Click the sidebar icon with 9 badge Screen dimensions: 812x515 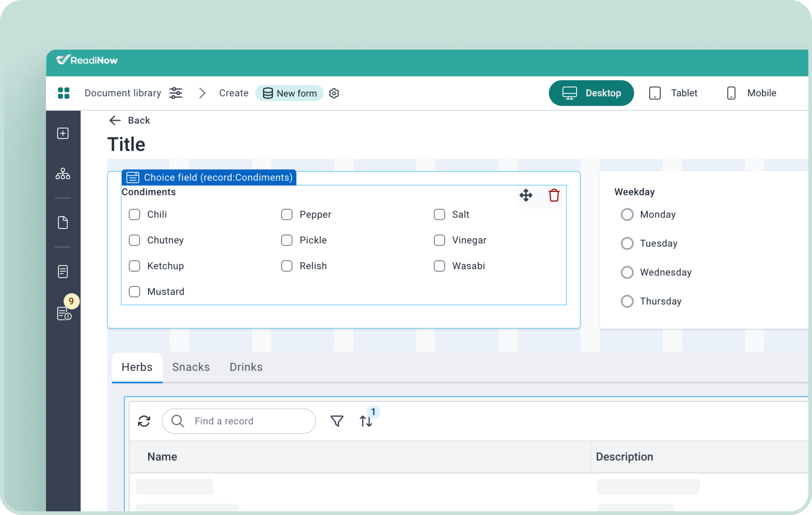click(63, 314)
